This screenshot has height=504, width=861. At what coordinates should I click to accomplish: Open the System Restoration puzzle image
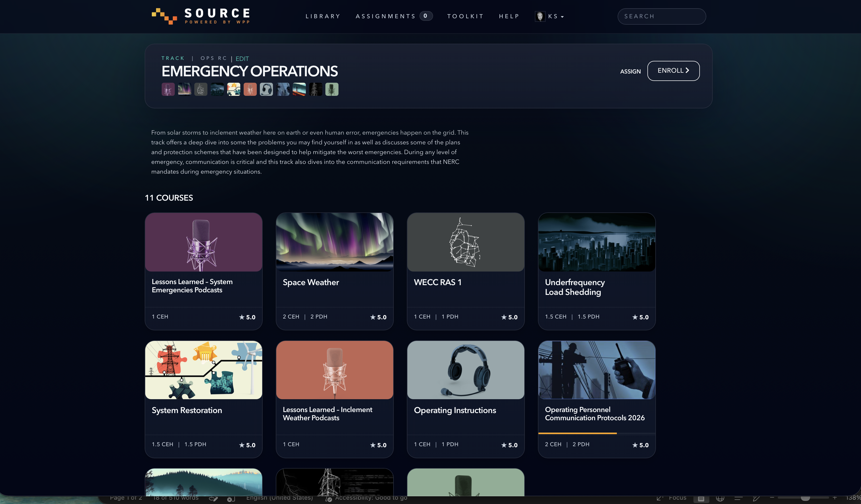(x=204, y=370)
